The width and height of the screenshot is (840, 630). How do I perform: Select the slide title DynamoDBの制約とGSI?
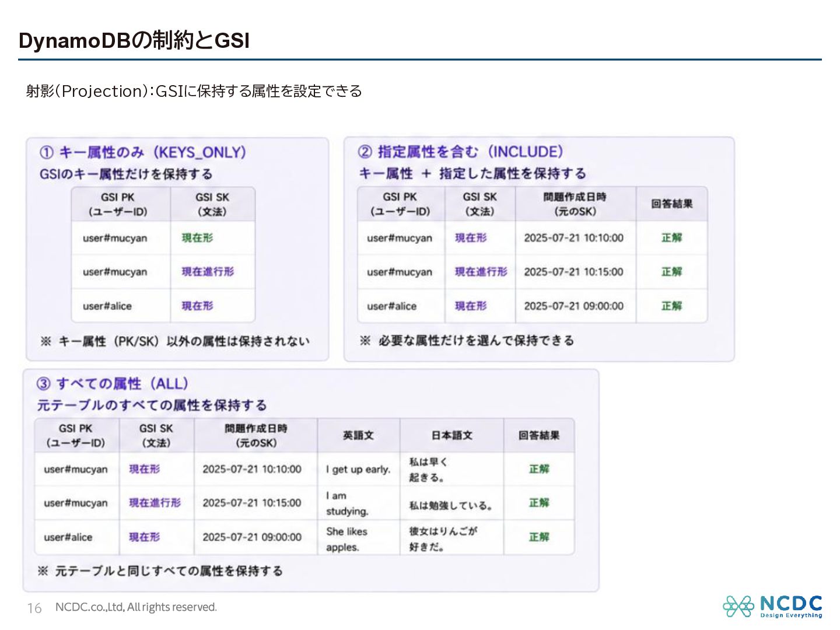pyautogui.click(x=134, y=40)
